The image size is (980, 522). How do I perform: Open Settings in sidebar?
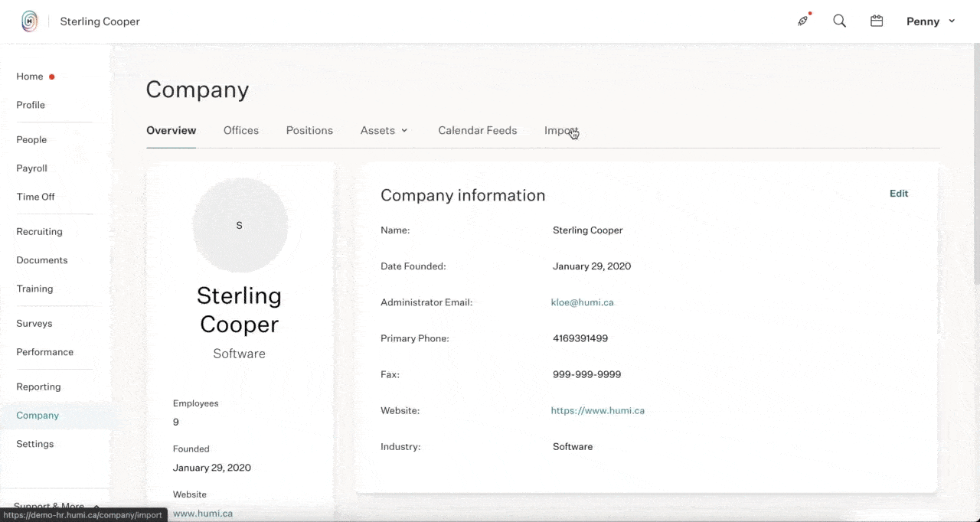click(x=35, y=444)
